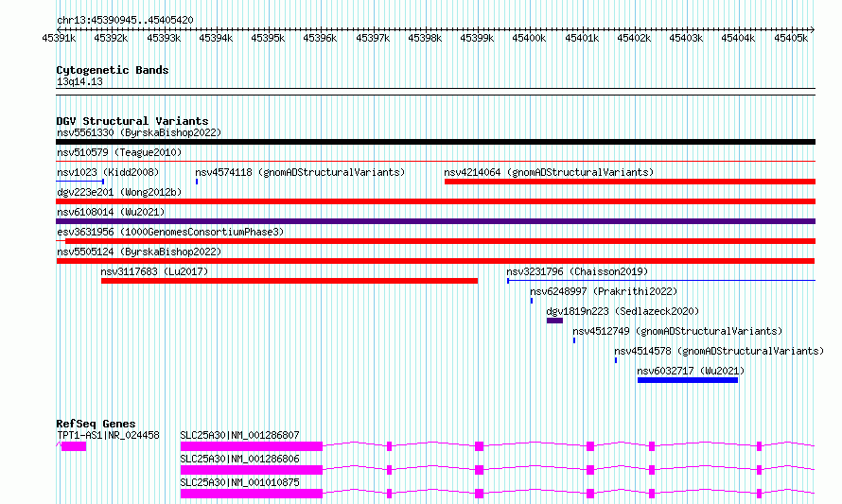Select the large exon of SLC25A30 NM_001286806
Image resolution: width=842 pixels, height=504 pixels.
tap(252, 470)
